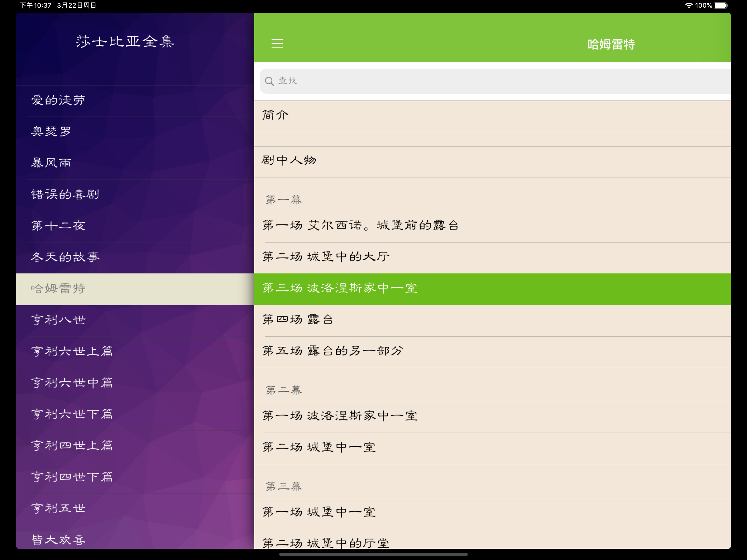Focus the 查找 search field
Viewport: 747px width, 560px height.
tap(495, 81)
